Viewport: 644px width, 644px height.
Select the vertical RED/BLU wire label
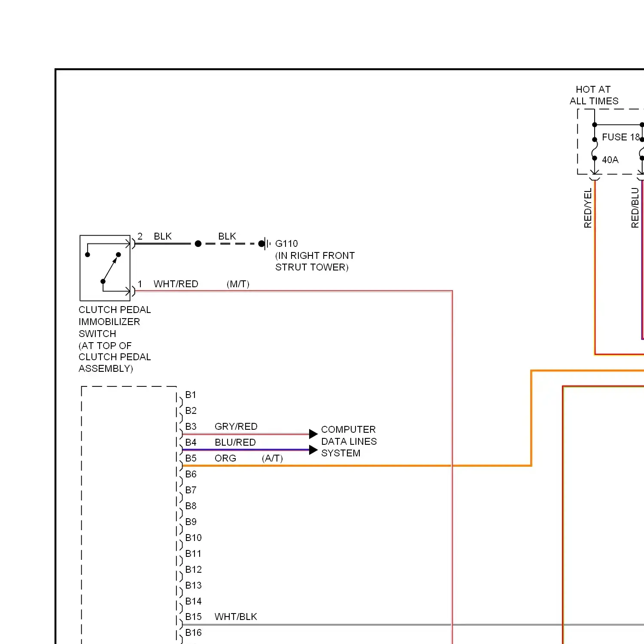(x=635, y=207)
